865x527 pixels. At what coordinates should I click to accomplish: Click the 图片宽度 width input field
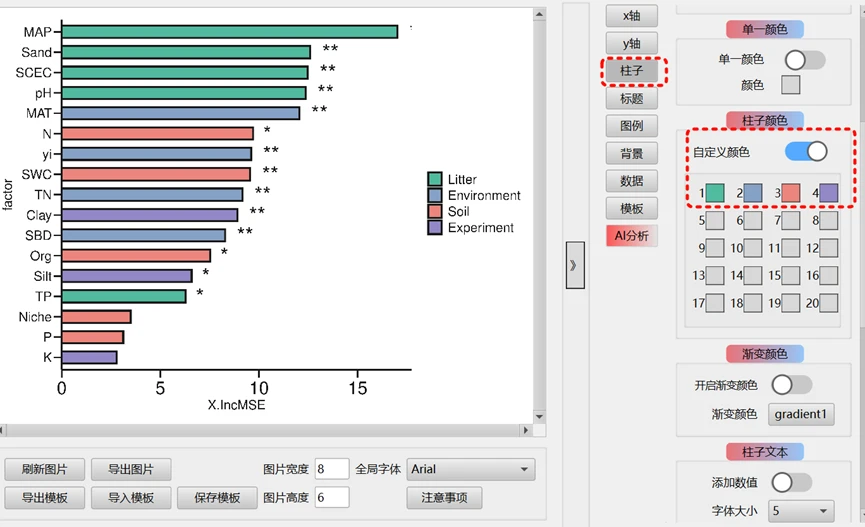pyautogui.click(x=332, y=469)
